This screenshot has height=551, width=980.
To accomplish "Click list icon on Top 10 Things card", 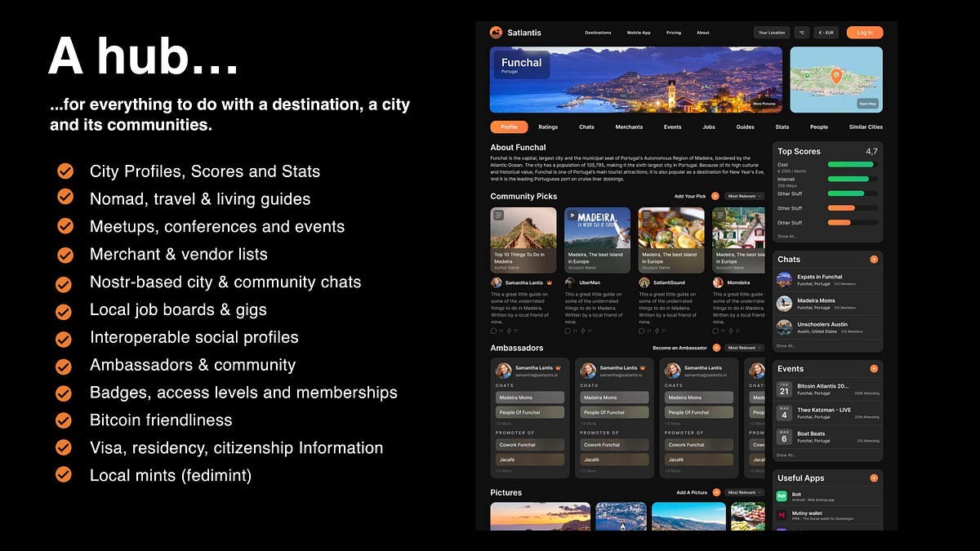I will coord(499,216).
